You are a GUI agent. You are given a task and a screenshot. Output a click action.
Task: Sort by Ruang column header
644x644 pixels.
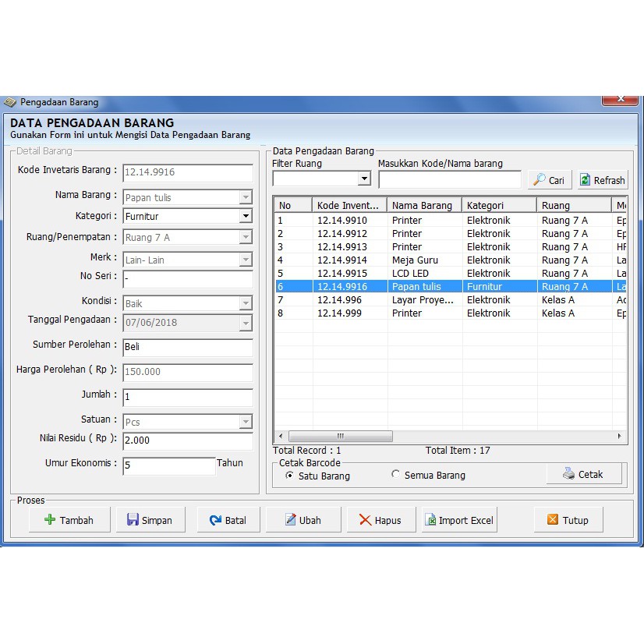point(574,205)
